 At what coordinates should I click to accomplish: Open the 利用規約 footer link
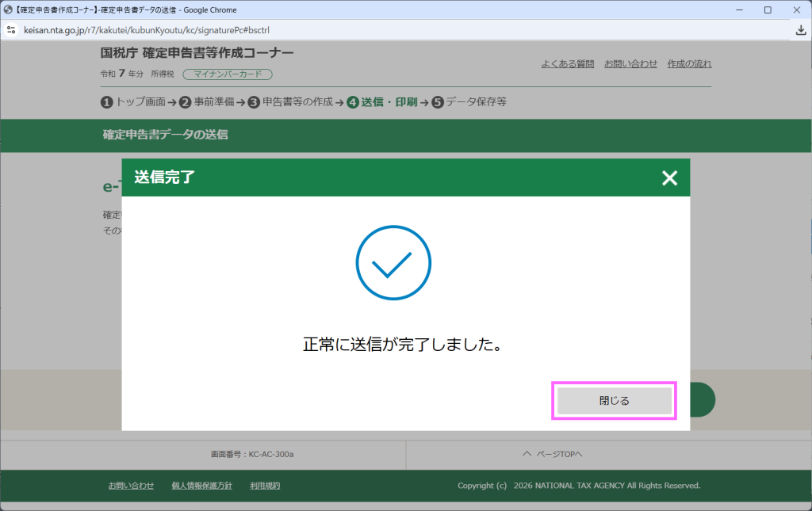(265, 486)
